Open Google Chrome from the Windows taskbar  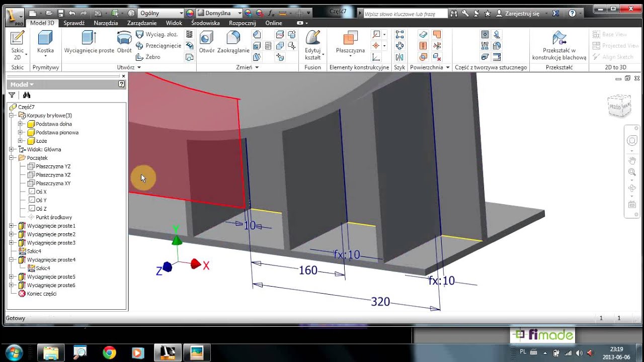click(x=109, y=352)
